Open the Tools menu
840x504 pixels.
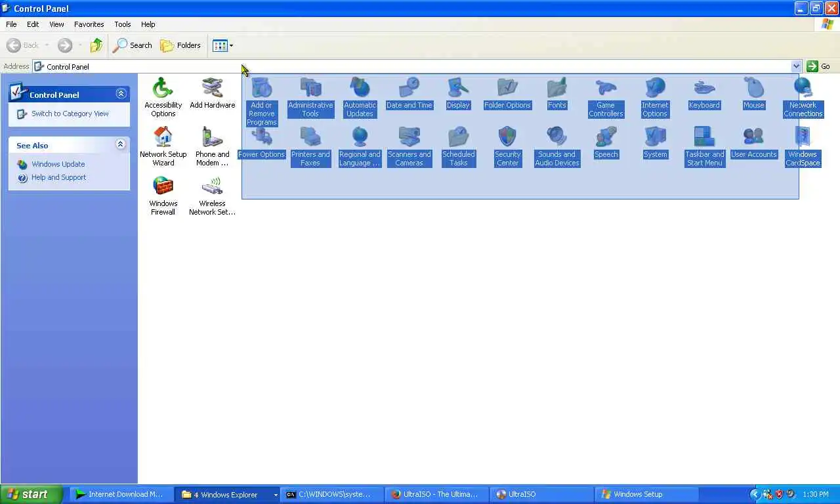(x=123, y=24)
